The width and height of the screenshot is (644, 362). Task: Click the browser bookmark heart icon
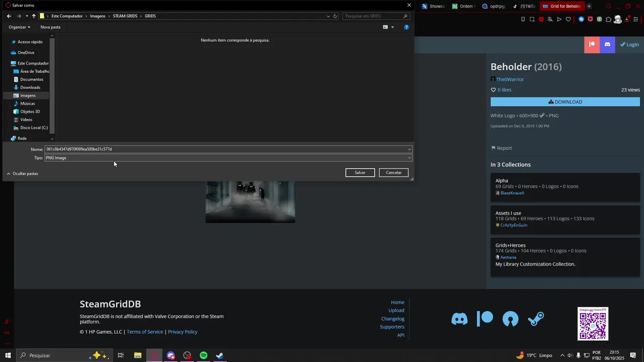pyautogui.click(x=569, y=20)
